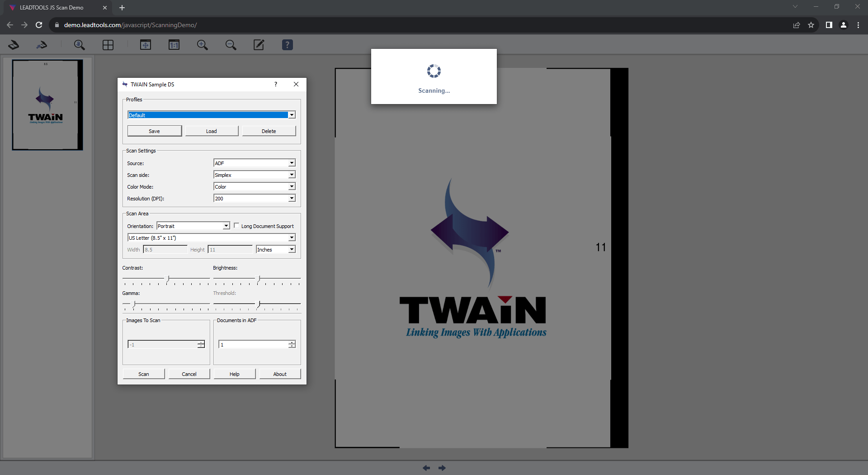868x475 pixels.
Task: Open the Color Mode dropdown
Action: (254, 186)
